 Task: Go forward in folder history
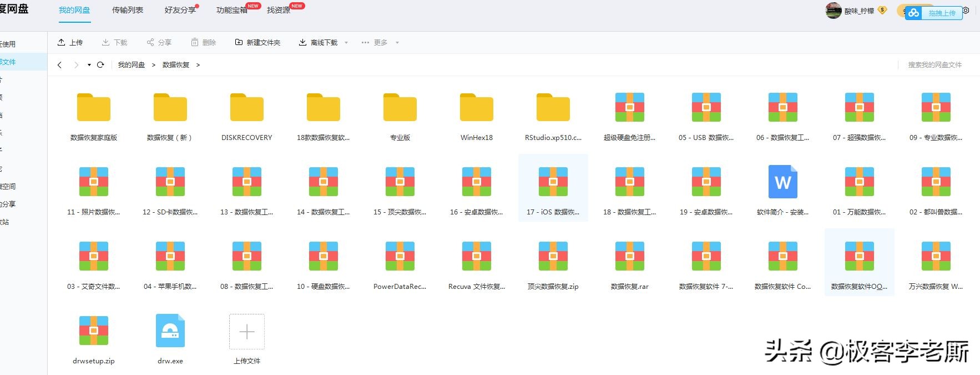[76, 65]
